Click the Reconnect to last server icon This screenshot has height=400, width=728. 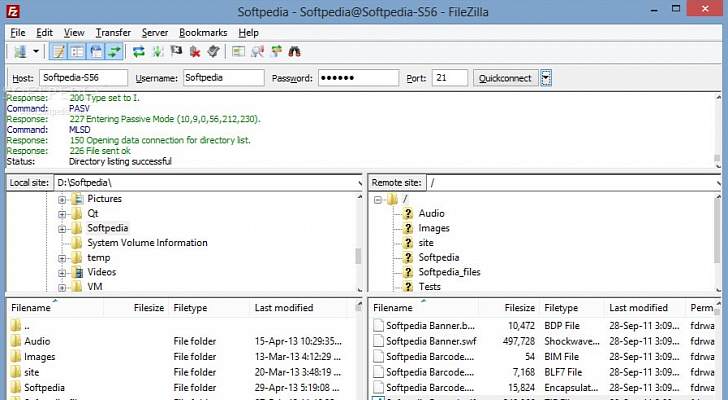[213, 51]
